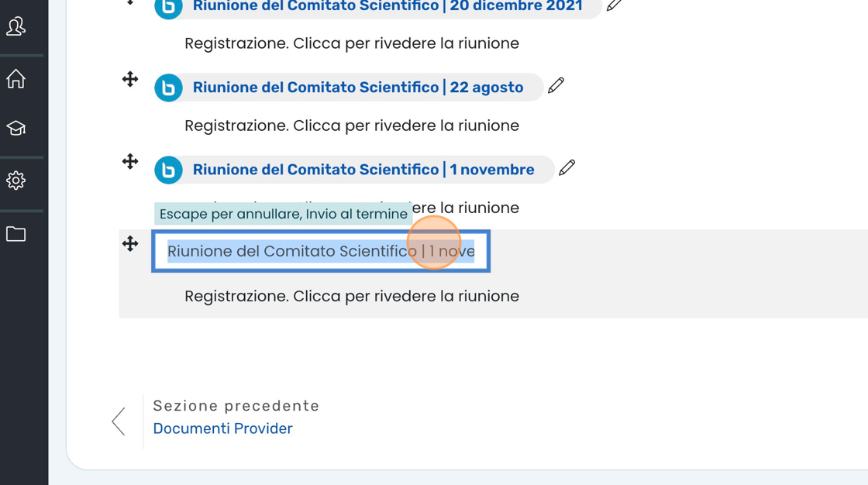Open the graduation cap courses icon

click(15, 129)
